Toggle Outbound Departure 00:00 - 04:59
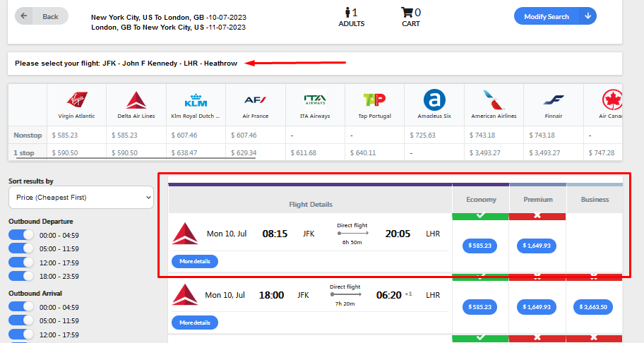The height and width of the screenshot is (343, 644). click(x=21, y=235)
